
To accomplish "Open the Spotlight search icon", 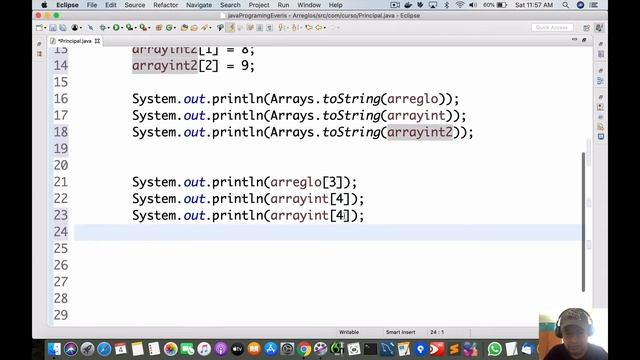I will pos(565,5).
